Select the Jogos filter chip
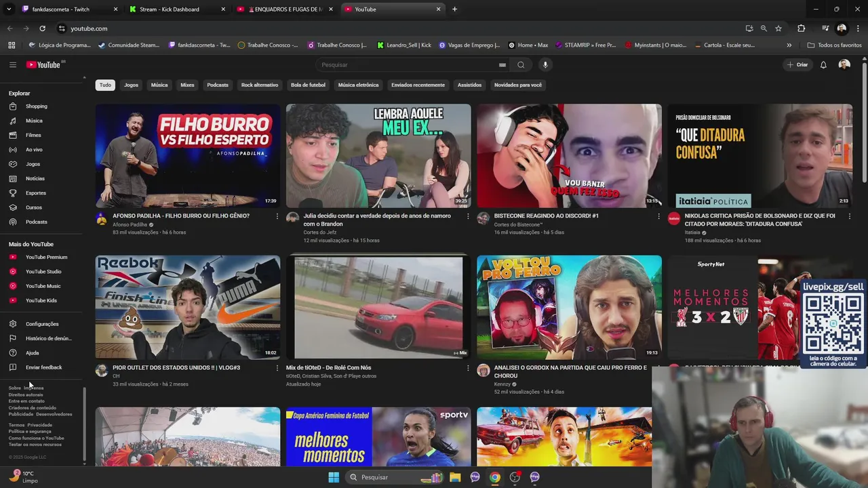The image size is (868, 488). click(x=132, y=85)
